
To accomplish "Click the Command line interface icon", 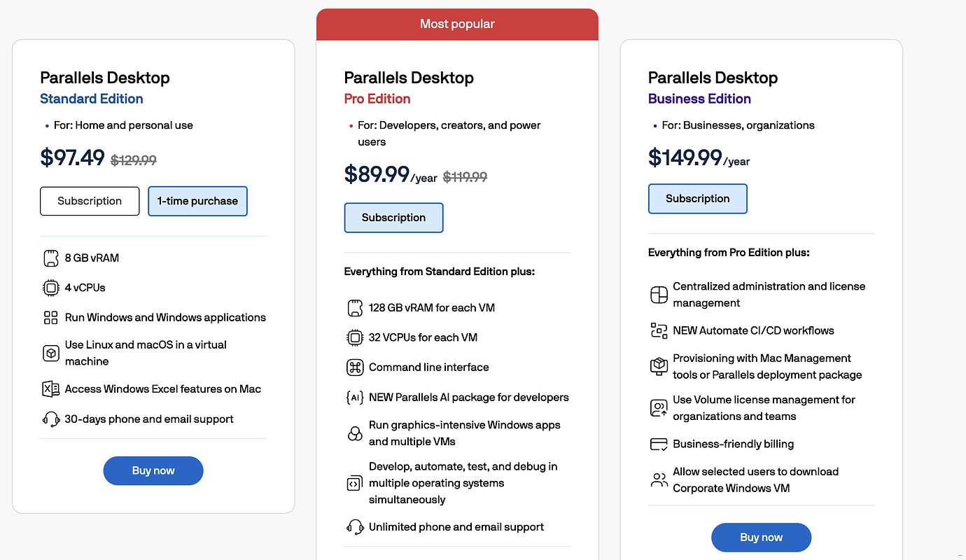I will (355, 367).
